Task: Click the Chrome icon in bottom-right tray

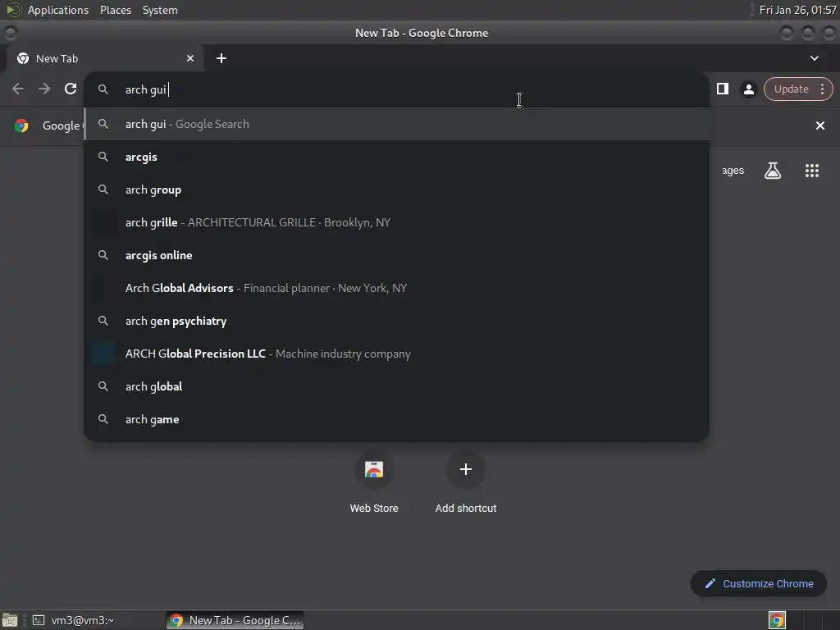Action: pos(777,620)
